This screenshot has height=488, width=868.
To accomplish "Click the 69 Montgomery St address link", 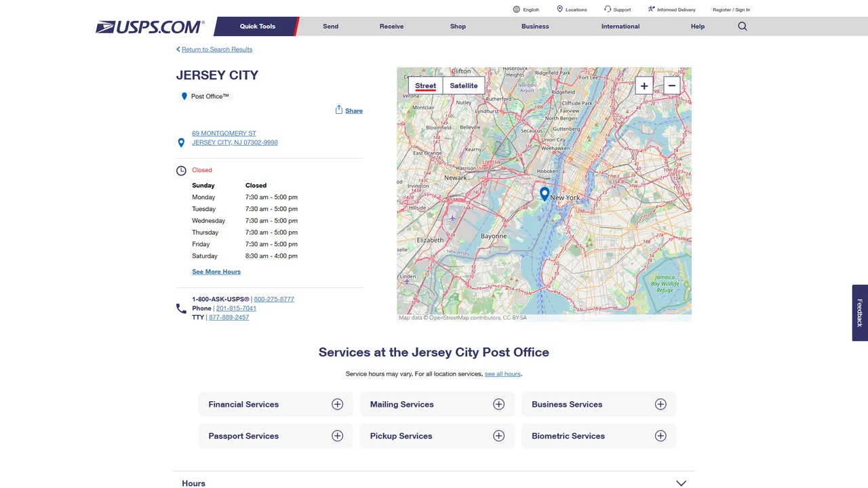I will pos(235,138).
